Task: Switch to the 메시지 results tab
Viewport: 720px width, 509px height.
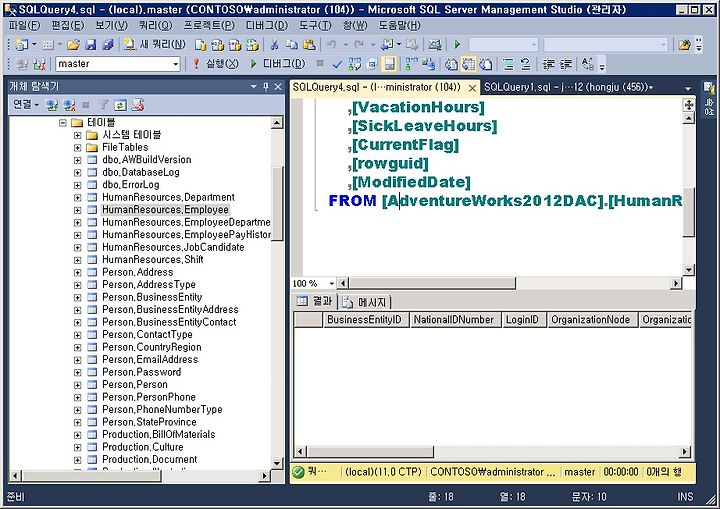Action: point(366,302)
